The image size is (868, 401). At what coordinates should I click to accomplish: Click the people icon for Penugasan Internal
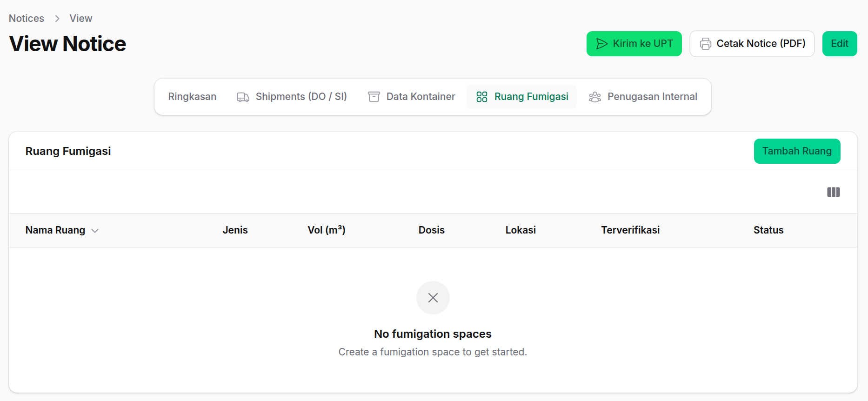[x=595, y=97]
